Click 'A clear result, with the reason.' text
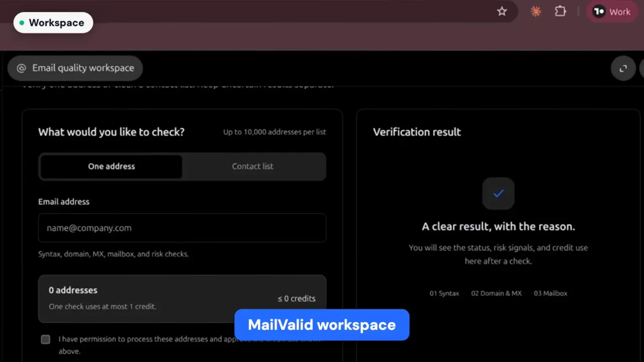 [499, 227]
